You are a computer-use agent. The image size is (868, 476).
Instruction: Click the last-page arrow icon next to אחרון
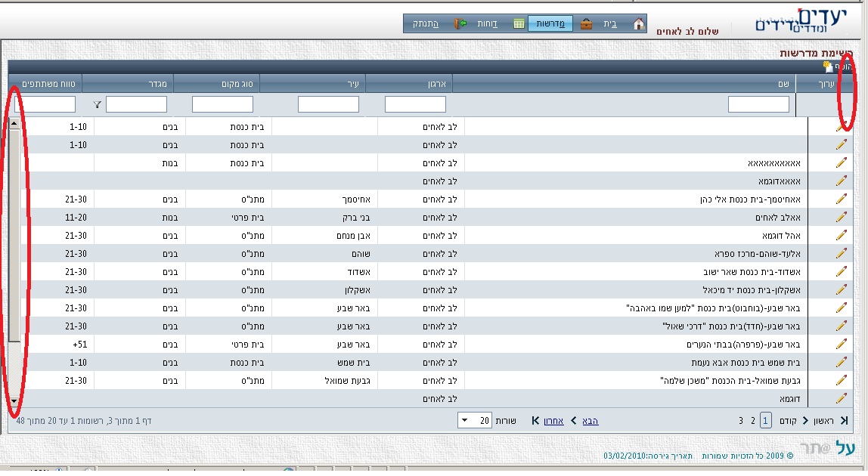click(535, 421)
